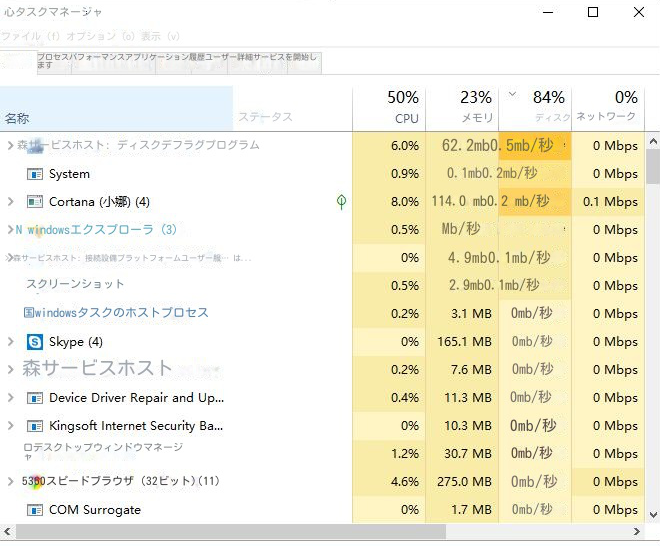
Task: Sort by the 50% CPU column header
Action: [x=389, y=109]
